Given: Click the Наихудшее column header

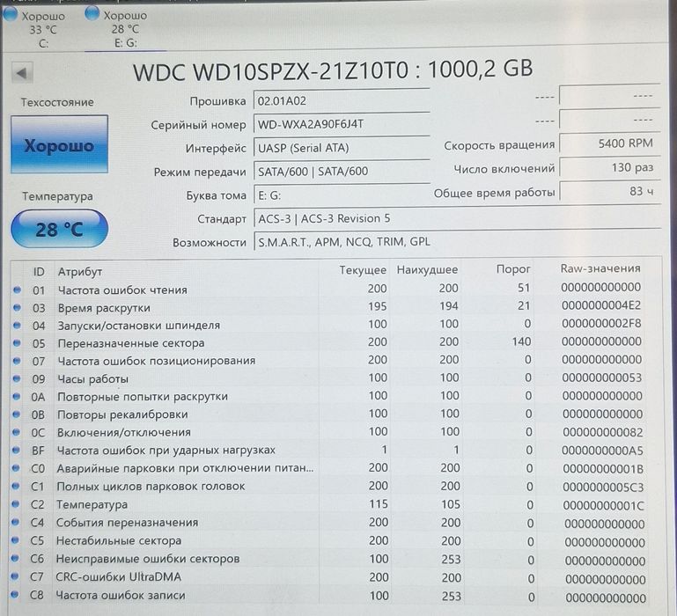Looking at the screenshot, I should click(x=427, y=270).
